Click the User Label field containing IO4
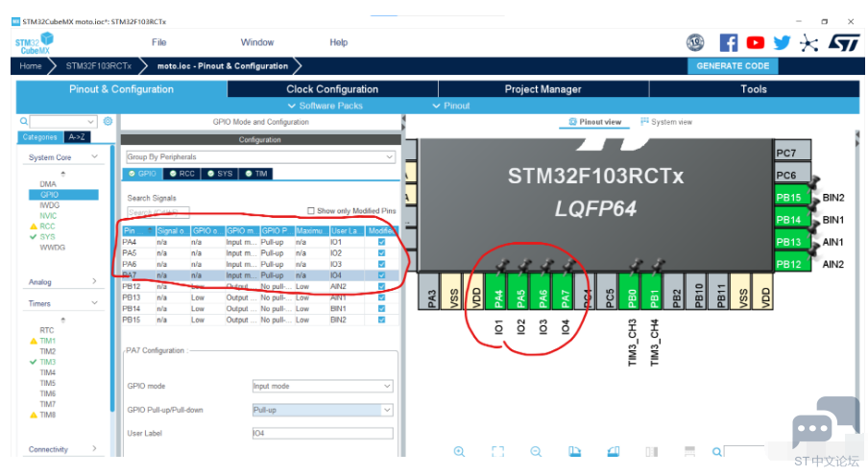Image resolution: width=868 pixels, height=476 pixels. [323, 433]
